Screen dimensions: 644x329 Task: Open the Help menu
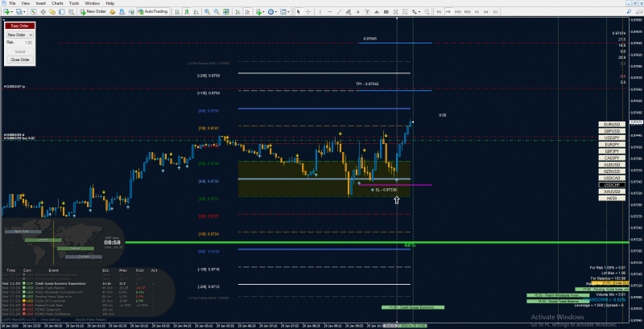pos(110,3)
